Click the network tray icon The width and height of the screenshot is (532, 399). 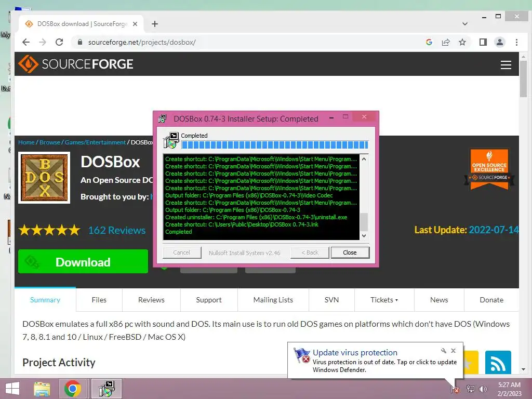[470, 389]
